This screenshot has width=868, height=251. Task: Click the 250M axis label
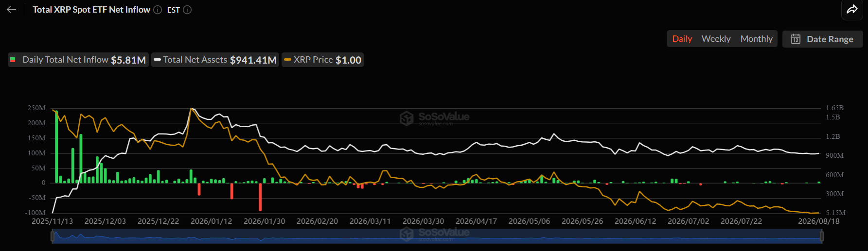pos(36,108)
